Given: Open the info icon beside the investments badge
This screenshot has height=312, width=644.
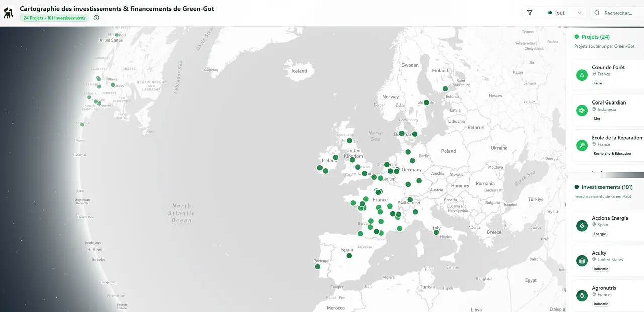Looking at the screenshot, I should tap(96, 18).
